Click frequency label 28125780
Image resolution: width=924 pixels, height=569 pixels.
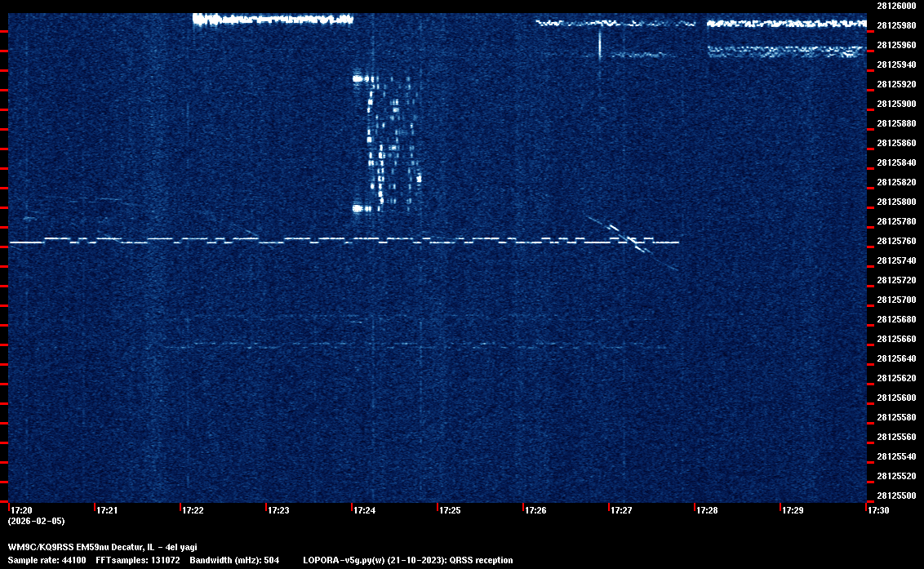(x=896, y=221)
